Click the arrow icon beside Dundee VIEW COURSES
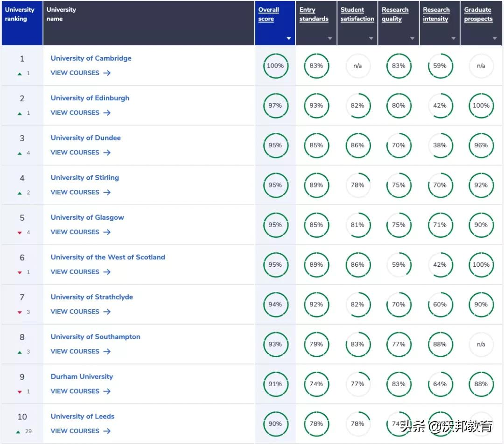The height and width of the screenshot is (444, 504). point(107,153)
